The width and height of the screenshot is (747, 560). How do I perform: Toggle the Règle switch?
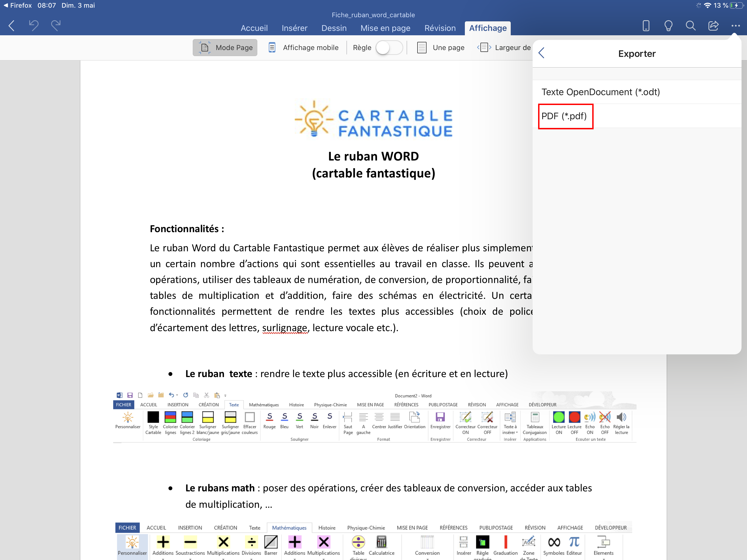tap(389, 48)
